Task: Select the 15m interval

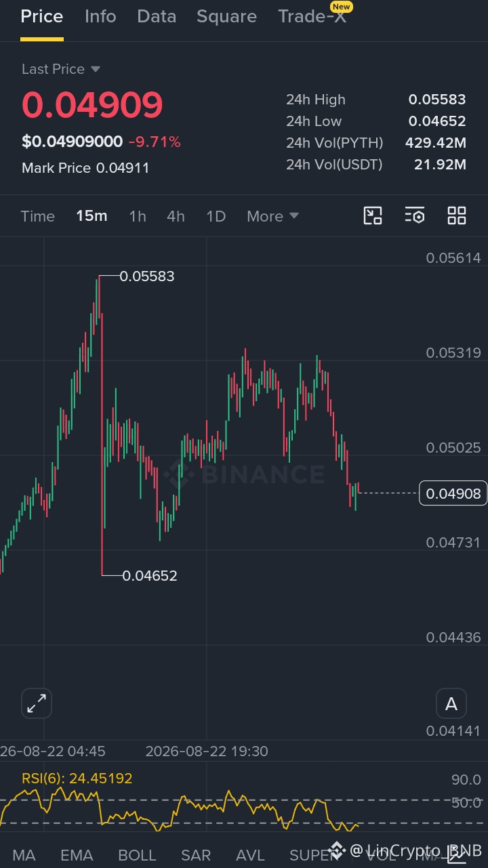Action: (x=91, y=216)
